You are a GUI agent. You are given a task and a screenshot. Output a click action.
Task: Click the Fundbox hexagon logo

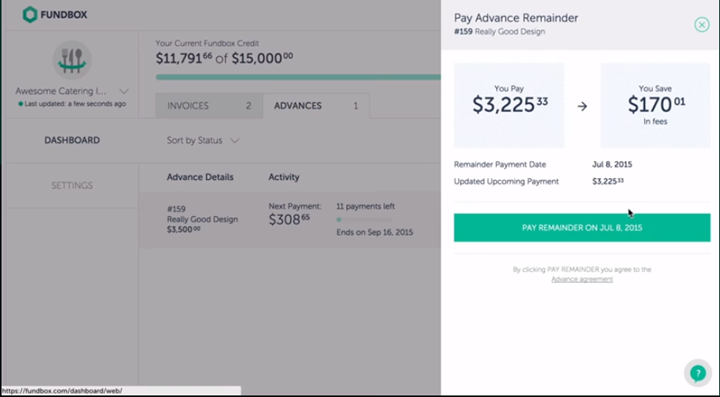30,15
